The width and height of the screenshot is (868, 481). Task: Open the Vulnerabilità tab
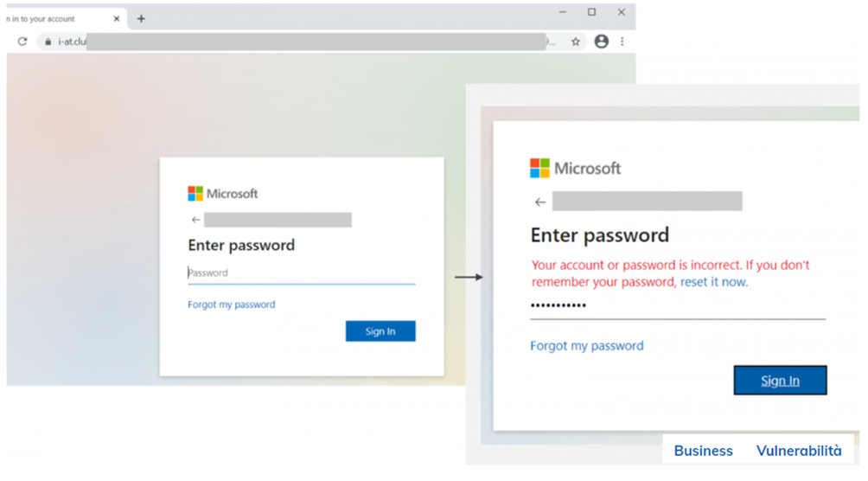point(798,451)
